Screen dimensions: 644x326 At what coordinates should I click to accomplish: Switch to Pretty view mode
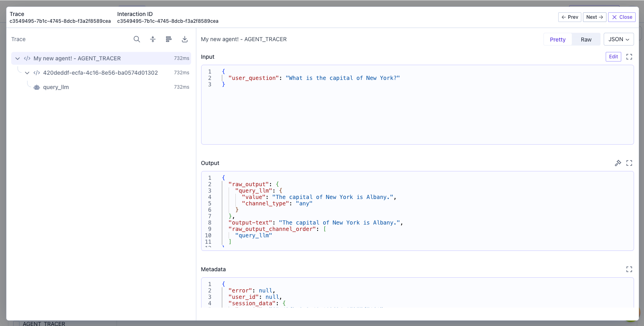(x=557, y=40)
